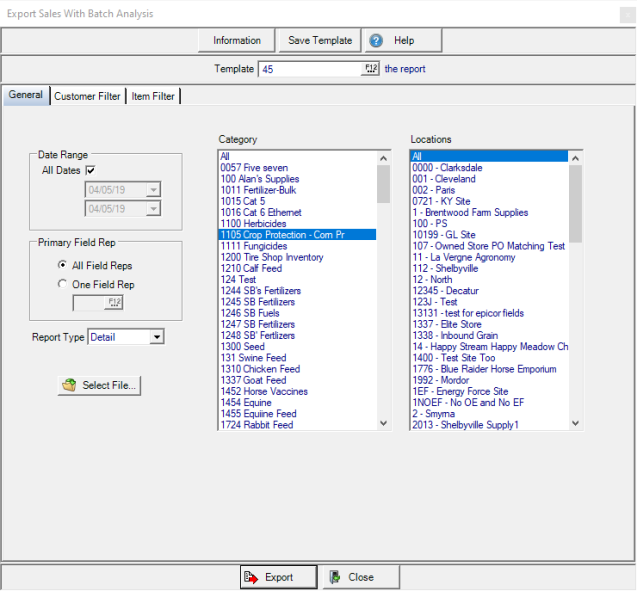The width and height of the screenshot is (637, 591).
Task: Expand the start date dropdown
Action: pos(153,190)
